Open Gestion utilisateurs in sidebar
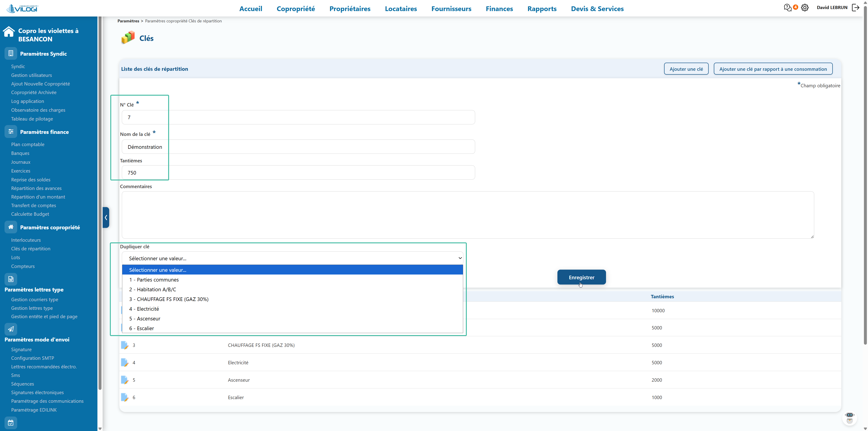The width and height of the screenshot is (868, 431). click(31, 75)
